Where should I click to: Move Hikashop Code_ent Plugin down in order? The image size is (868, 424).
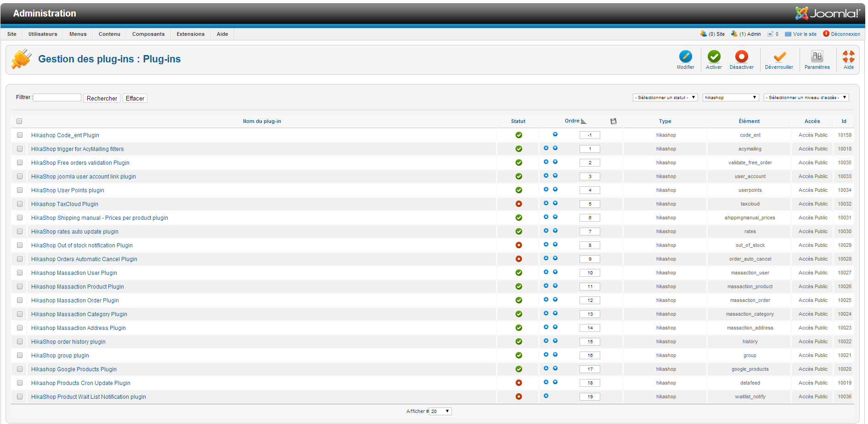[555, 134]
